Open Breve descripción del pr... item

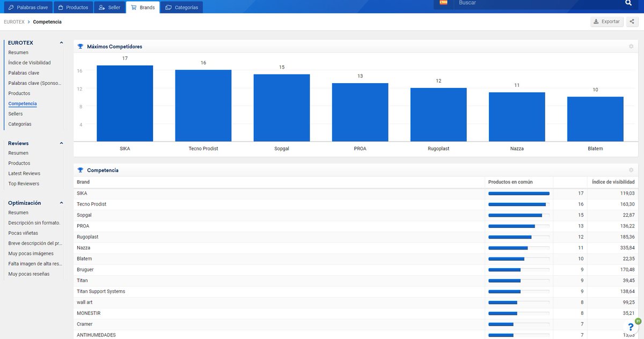35,243
